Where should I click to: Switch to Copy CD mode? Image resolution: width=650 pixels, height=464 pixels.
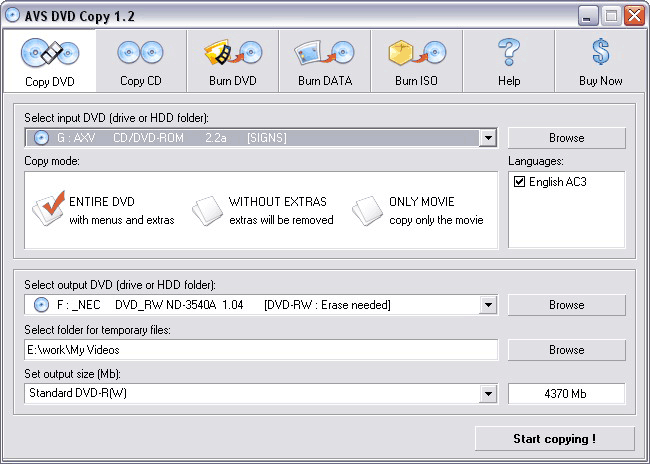(x=141, y=61)
